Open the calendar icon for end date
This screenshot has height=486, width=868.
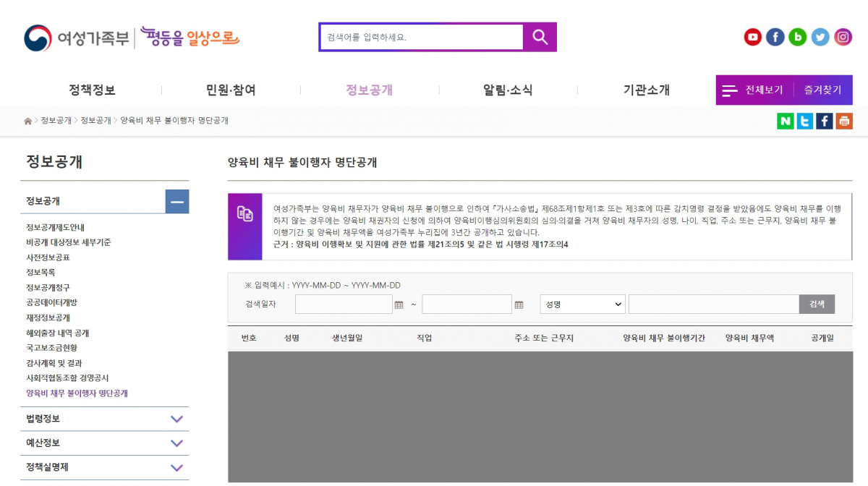coord(519,304)
